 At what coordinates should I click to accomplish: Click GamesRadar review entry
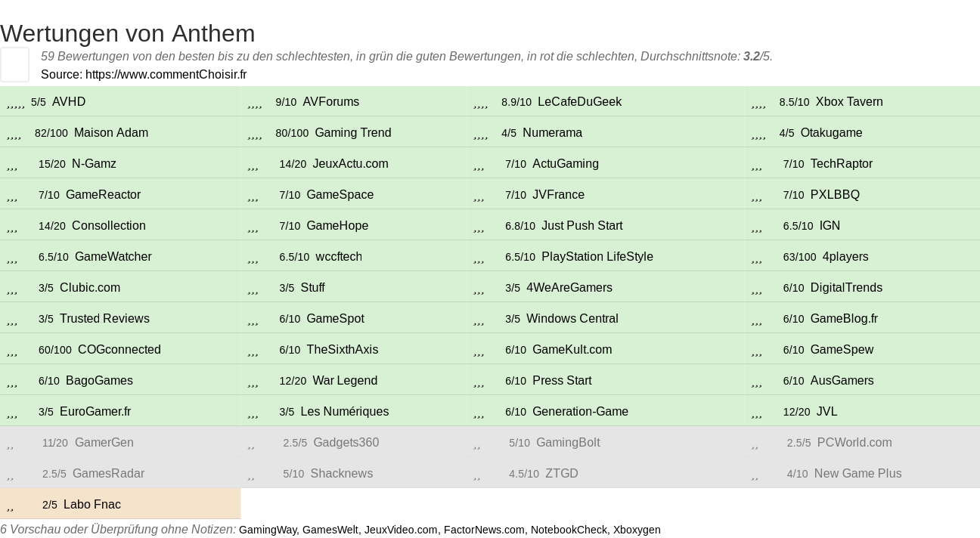click(x=108, y=474)
